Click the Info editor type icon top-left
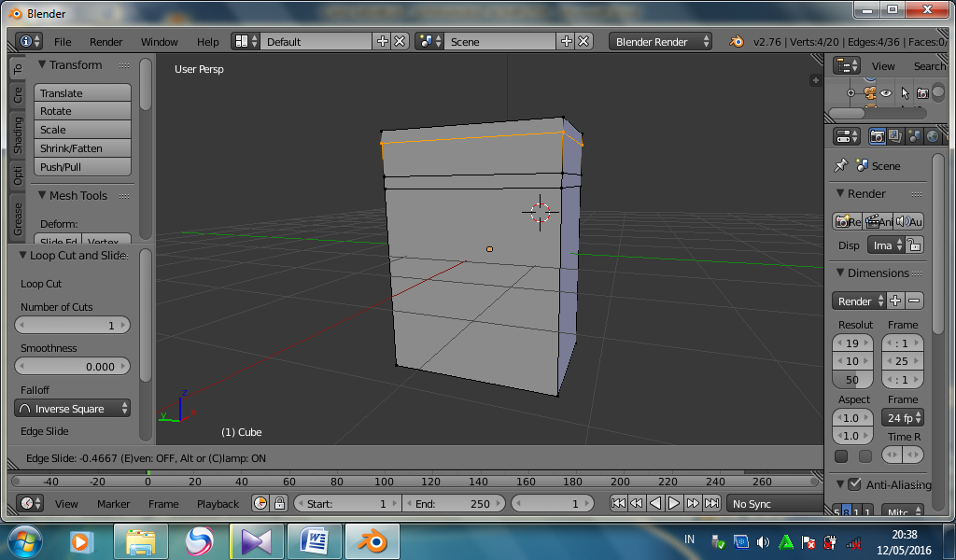Viewport: 956px width, 560px height. pos(25,41)
